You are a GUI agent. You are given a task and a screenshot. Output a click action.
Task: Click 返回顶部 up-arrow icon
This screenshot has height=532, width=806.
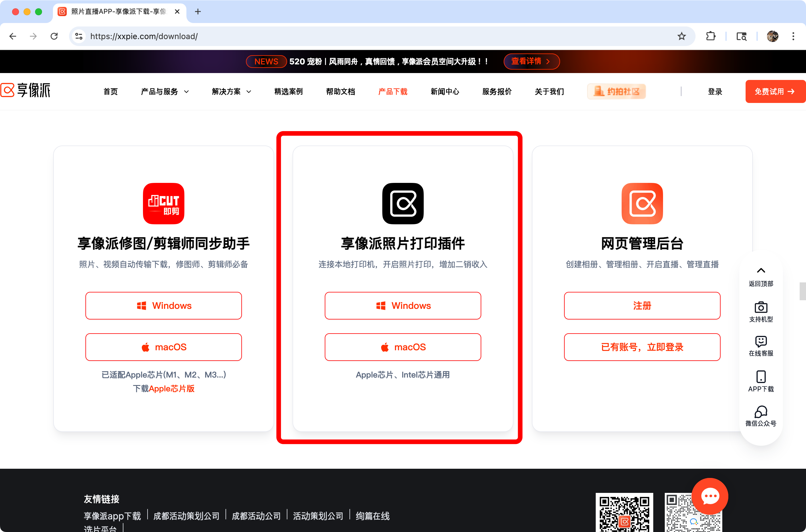click(761, 270)
